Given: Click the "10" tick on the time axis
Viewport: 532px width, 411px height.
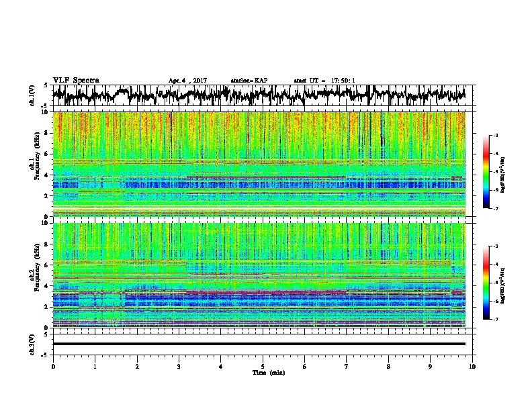Looking at the screenshot, I should (472, 367).
